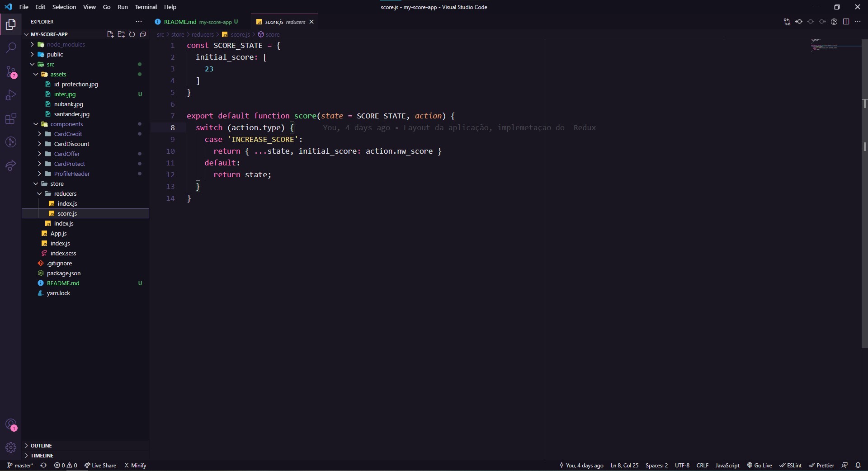Open the Selection menu
Viewport: 868px width, 471px height.
coord(64,7)
